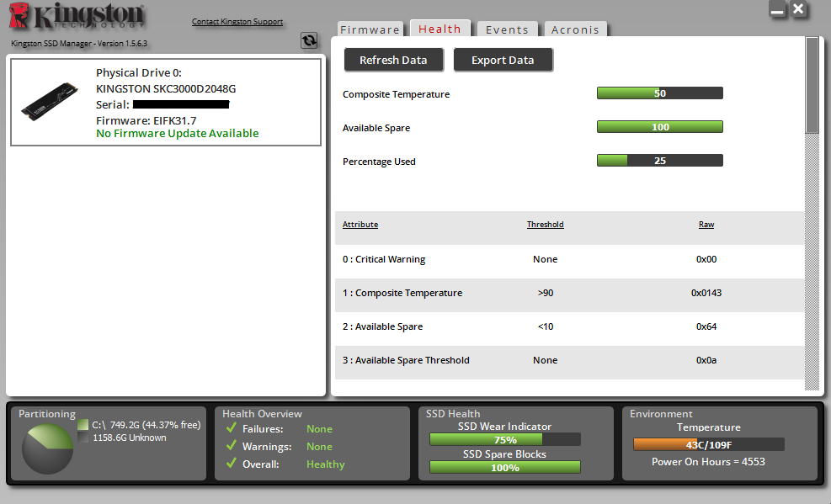The image size is (831, 504).
Task: Click the SSD drive thumbnail image
Action: click(x=50, y=101)
